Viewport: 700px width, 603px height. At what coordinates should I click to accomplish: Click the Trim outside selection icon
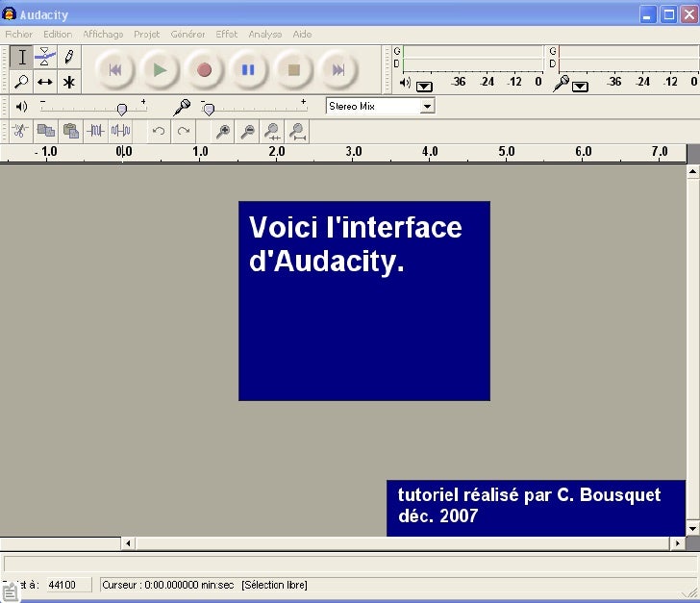click(x=95, y=131)
